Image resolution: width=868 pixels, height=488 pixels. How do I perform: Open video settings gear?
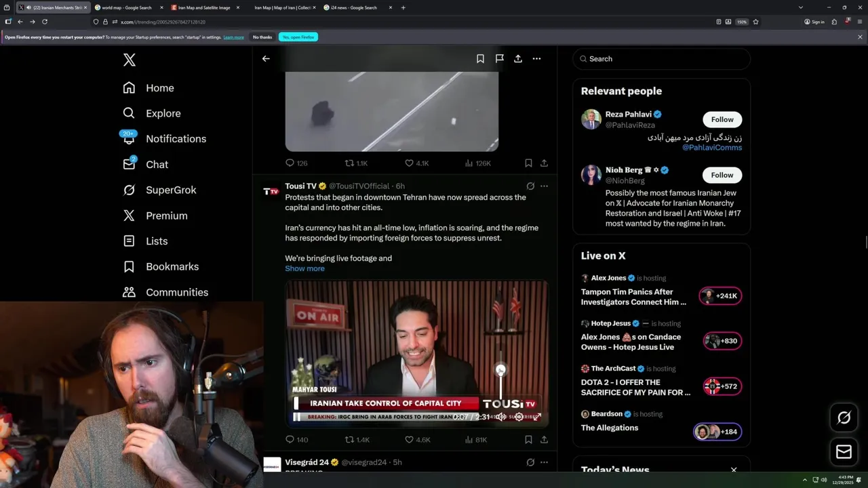pyautogui.click(x=519, y=417)
